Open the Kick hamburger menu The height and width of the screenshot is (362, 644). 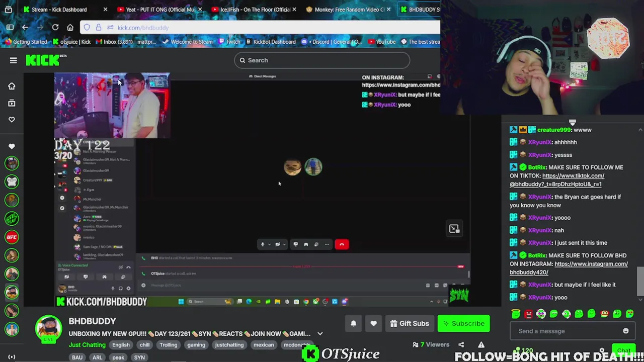tap(14, 60)
